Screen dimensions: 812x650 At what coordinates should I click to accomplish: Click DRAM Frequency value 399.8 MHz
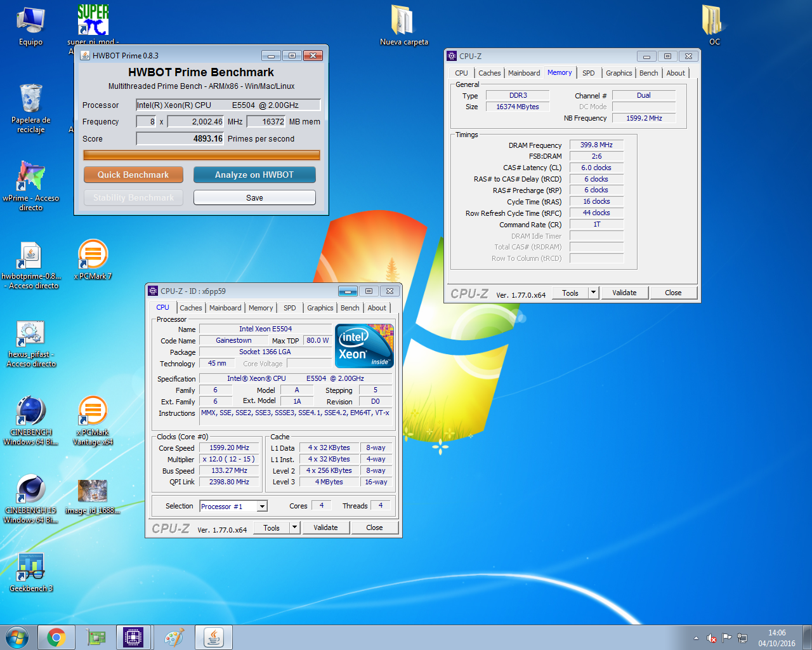pos(596,145)
